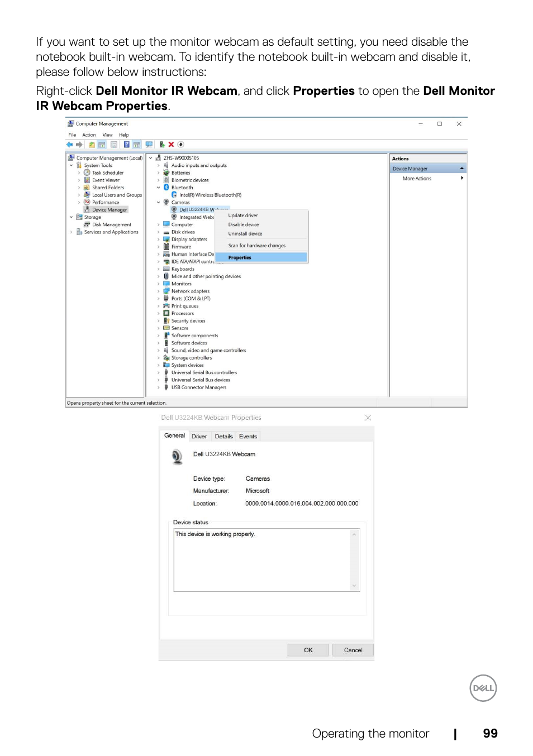533x756 pixels.
Task: Toggle Show/Hide Console Tree toolbar icon
Action: pos(102,145)
